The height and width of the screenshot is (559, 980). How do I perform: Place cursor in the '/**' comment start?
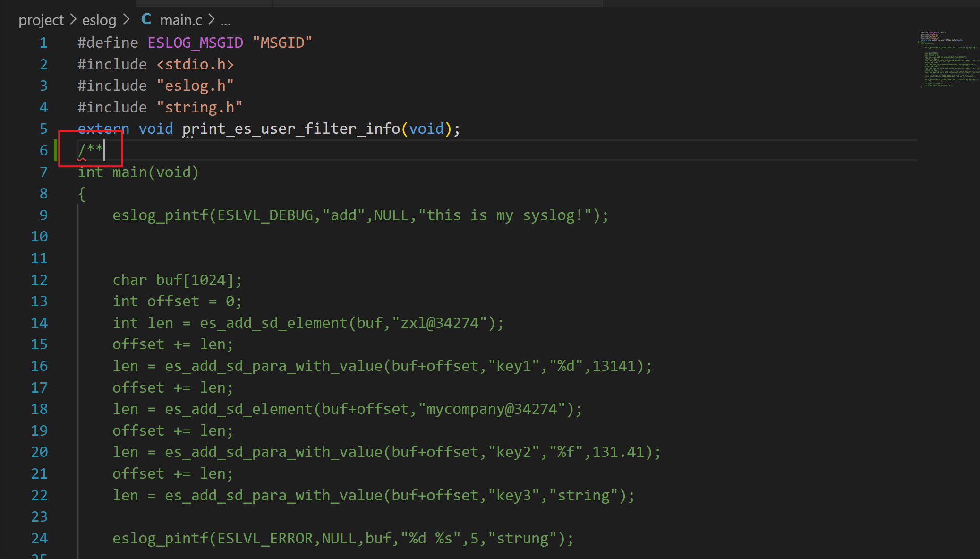click(91, 151)
